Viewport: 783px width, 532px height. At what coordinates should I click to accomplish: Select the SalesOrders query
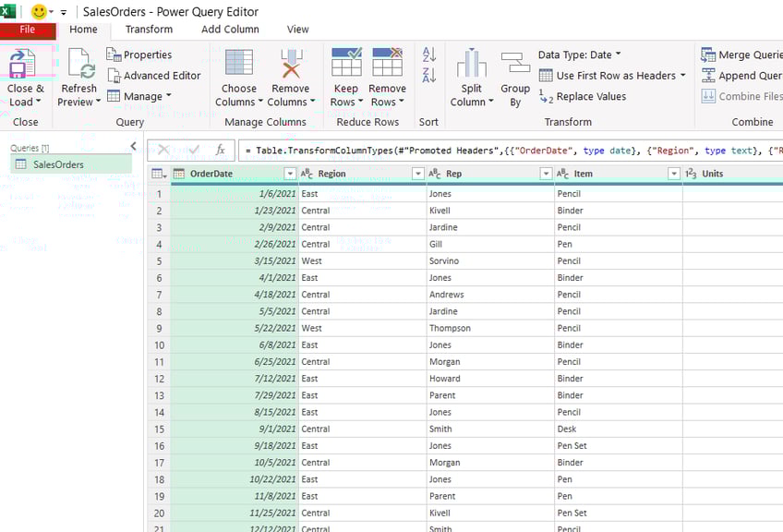71,164
